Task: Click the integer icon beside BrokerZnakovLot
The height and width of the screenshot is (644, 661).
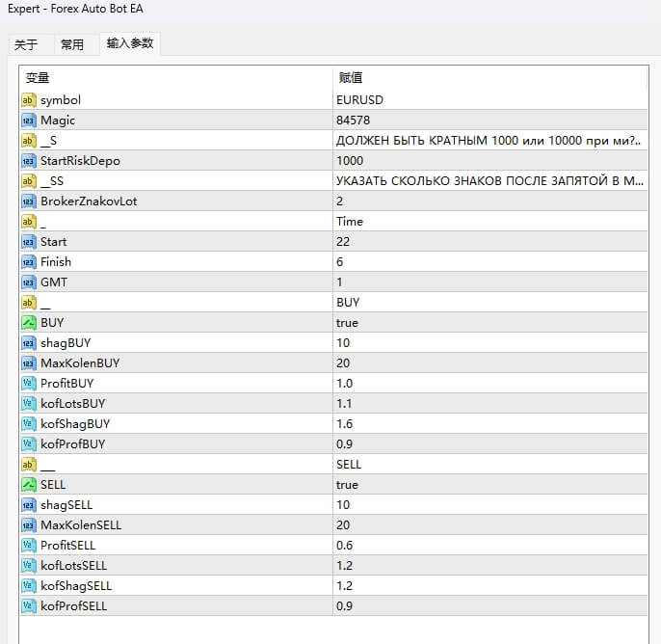Action: click(x=28, y=201)
